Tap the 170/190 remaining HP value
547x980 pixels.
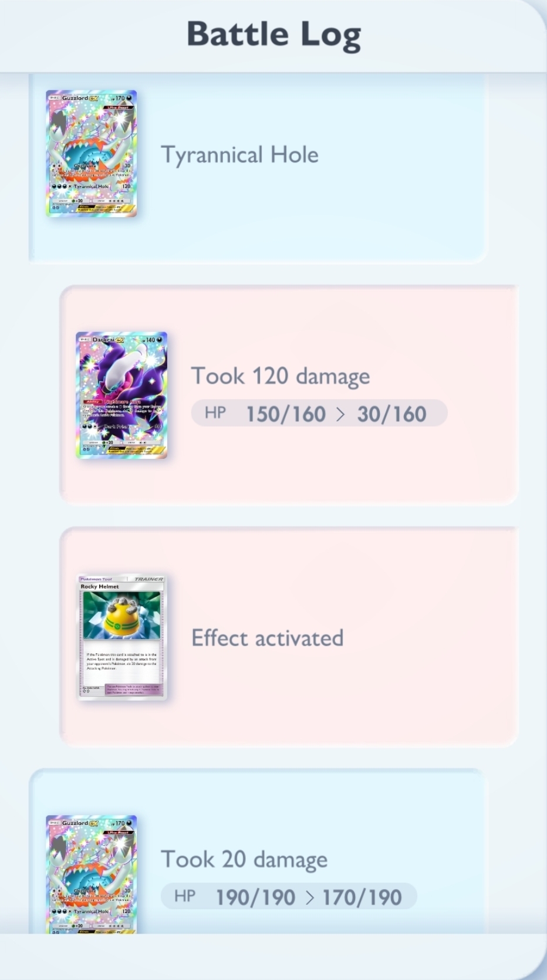click(x=362, y=897)
